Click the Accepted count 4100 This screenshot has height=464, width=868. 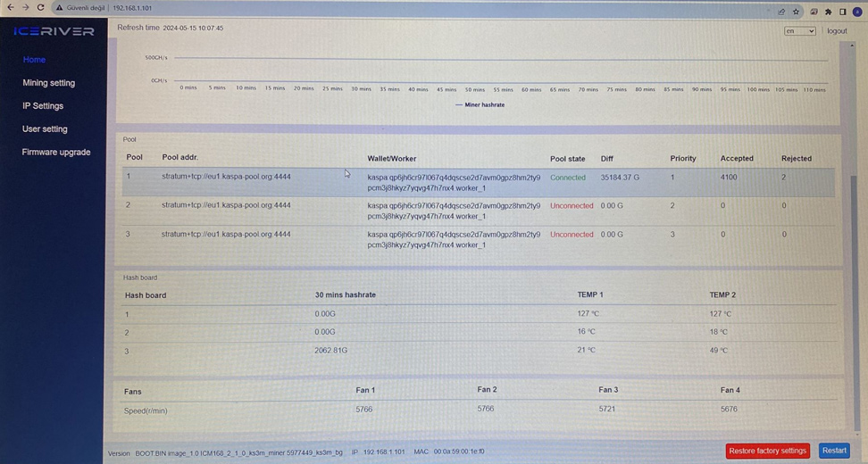729,178
